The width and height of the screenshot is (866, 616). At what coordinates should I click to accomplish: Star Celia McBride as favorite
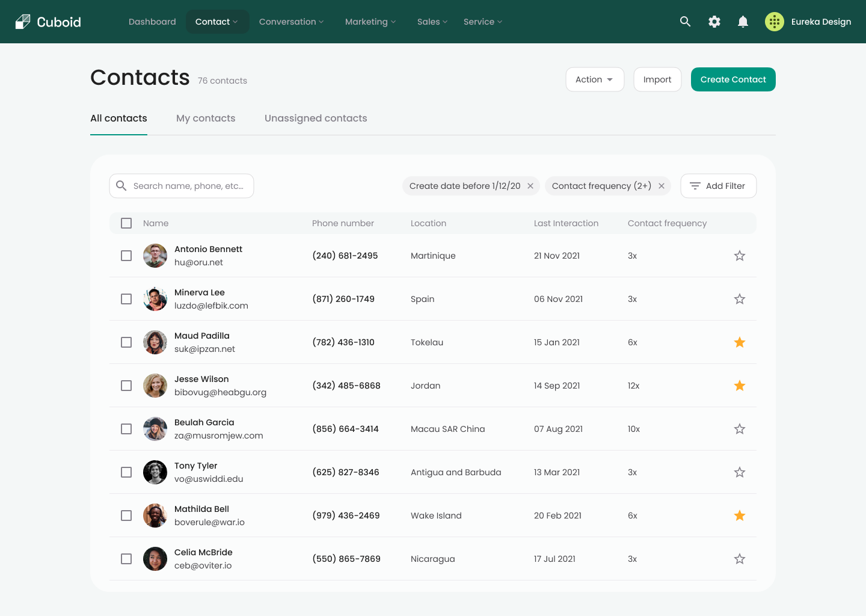pos(739,559)
